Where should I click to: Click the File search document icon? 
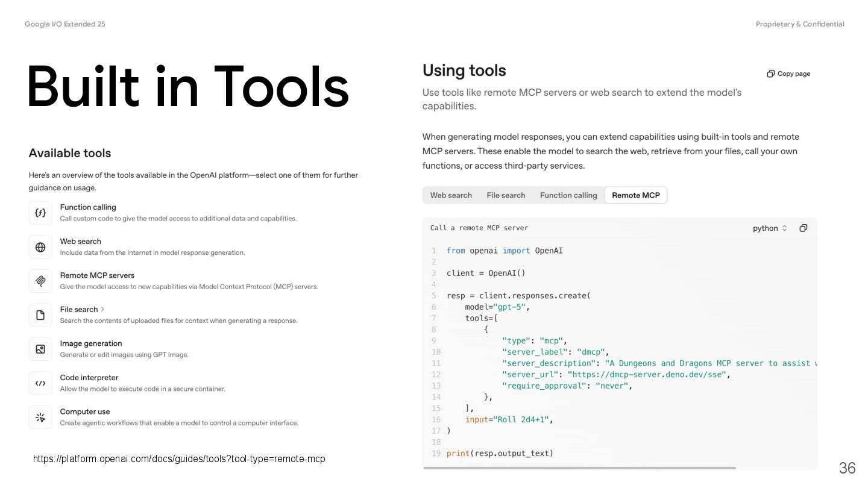pos(40,315)
